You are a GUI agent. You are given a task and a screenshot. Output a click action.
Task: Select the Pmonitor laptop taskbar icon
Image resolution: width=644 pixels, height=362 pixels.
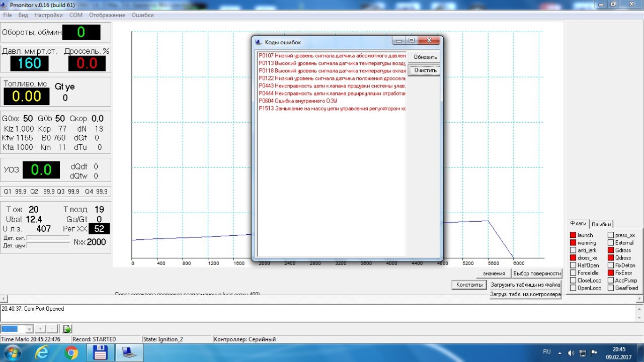(x=130, y=353)
